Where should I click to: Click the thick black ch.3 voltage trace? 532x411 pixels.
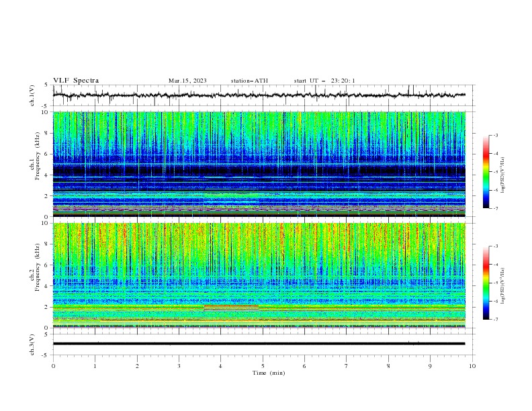[259, 344]
